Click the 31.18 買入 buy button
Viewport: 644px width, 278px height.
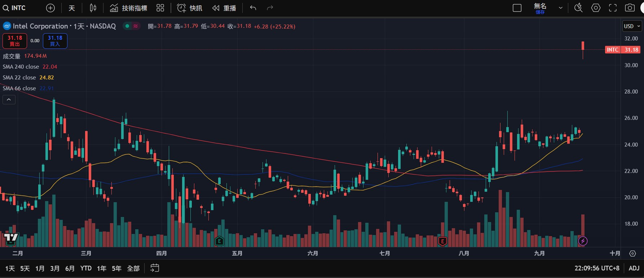point(55,41)
